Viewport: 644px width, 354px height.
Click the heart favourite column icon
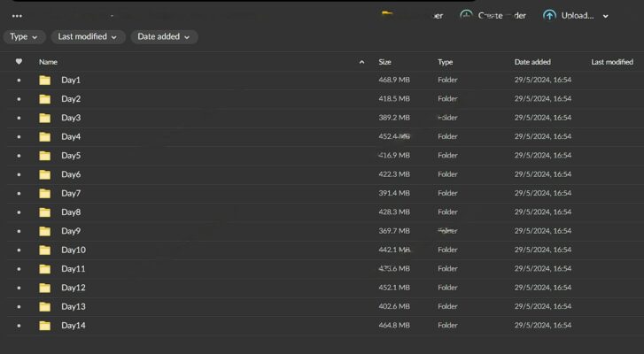[19, 62]
